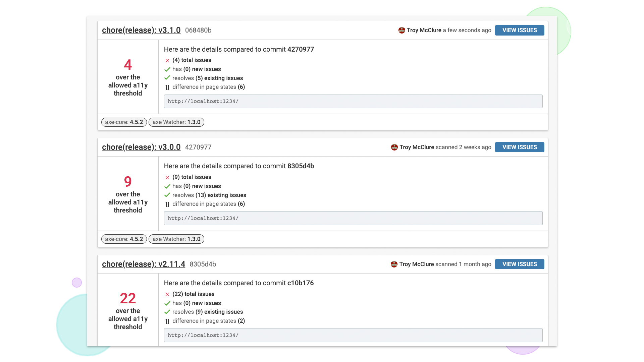Click Troy McClure avatar on v2.11.4 commit
This screenshot has height=362, width=644.
[x=394, y=264]
